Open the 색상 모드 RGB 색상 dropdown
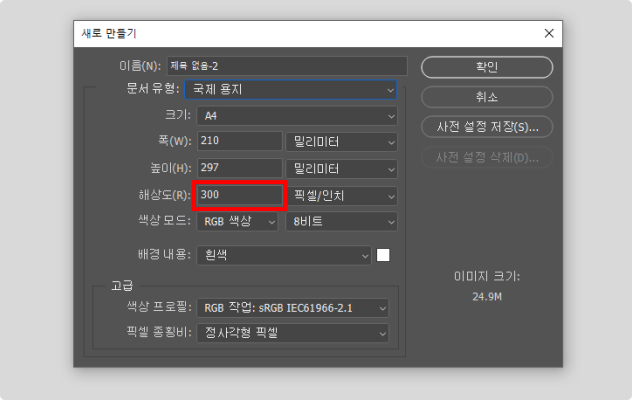The height and width of the screenshot is (400, 632). [237, 222]
